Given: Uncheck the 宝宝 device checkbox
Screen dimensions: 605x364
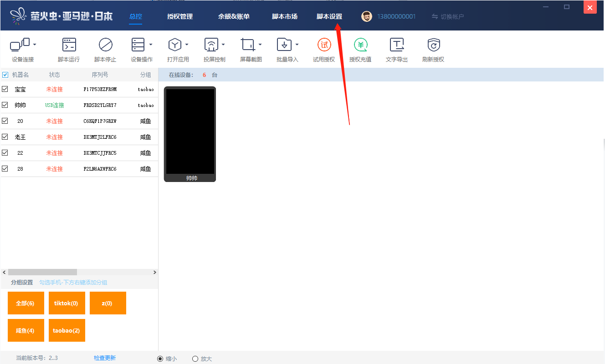Looking at the screenshot, I should coord(5,89).
